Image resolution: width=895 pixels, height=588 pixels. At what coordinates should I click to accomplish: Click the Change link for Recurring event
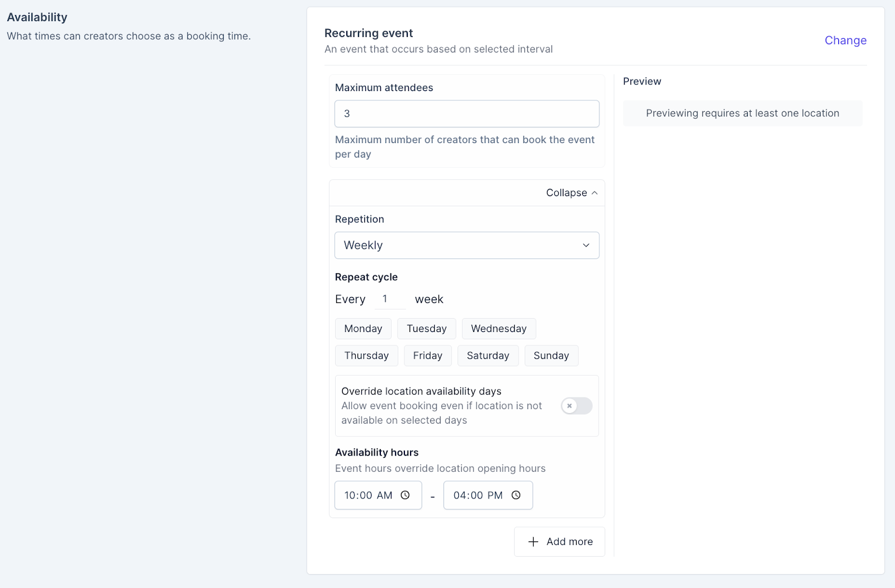coord(845,40)
